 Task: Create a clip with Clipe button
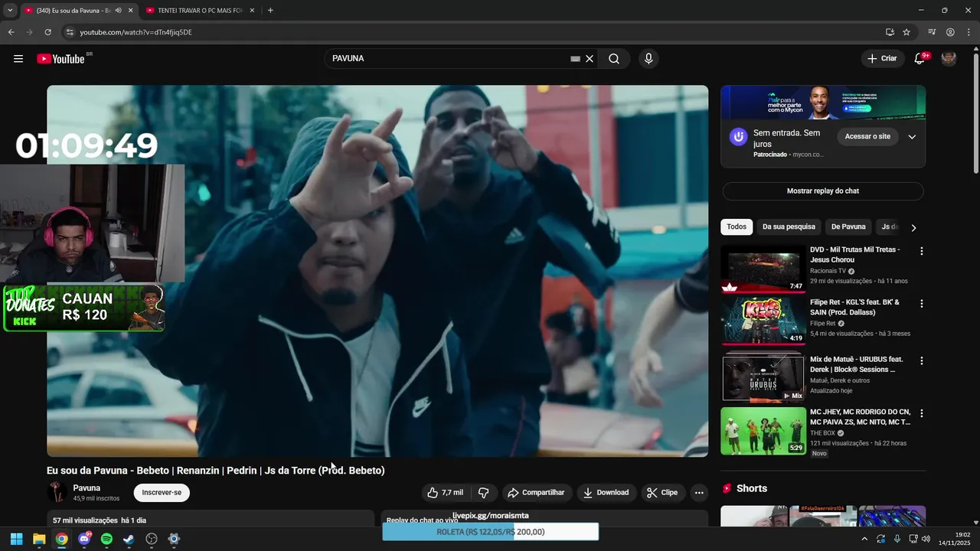(x=662, y=493)
